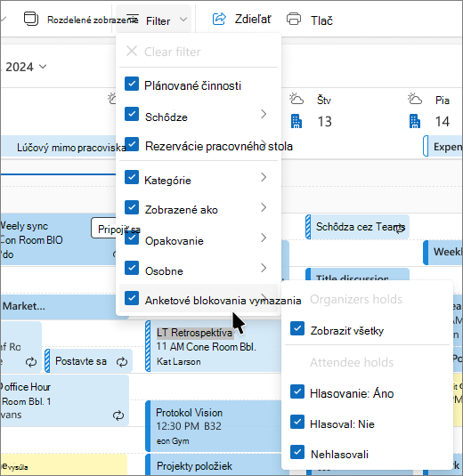463x476 pixels.
Task: Uncheck the Hlasoval: Nie checkbox
Action: [297, 422]
